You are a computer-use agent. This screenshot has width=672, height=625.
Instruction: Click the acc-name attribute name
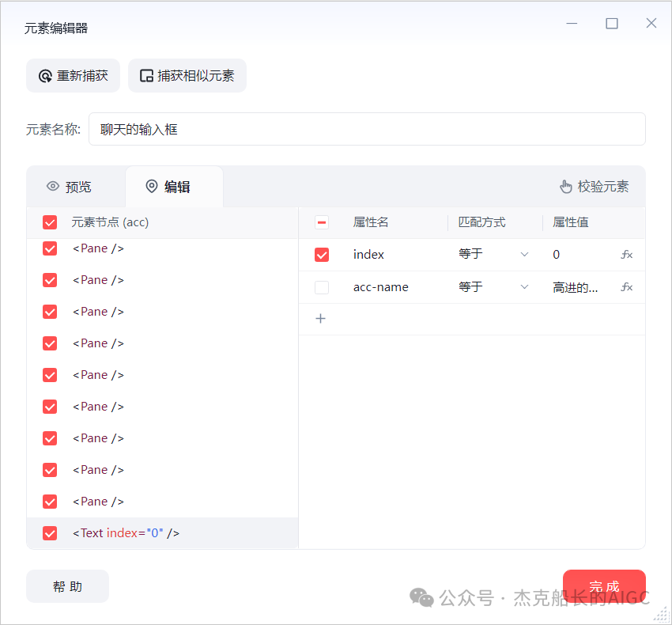(380, 287)
